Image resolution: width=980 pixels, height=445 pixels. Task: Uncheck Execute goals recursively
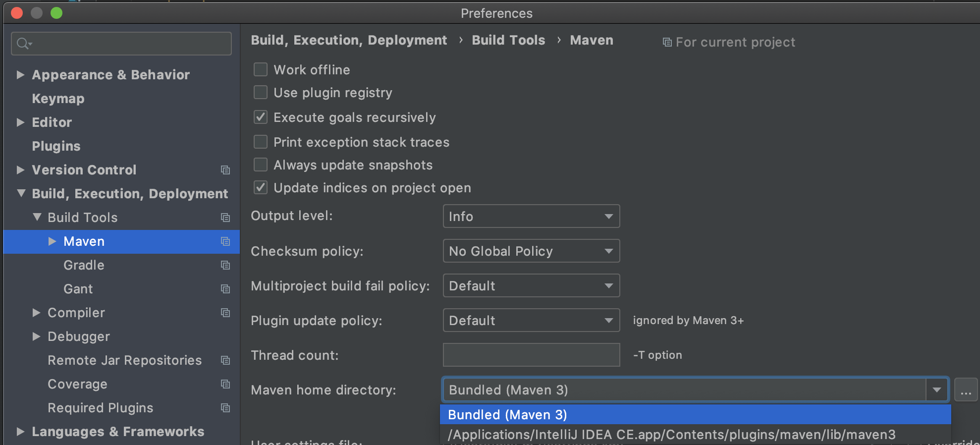260,116
